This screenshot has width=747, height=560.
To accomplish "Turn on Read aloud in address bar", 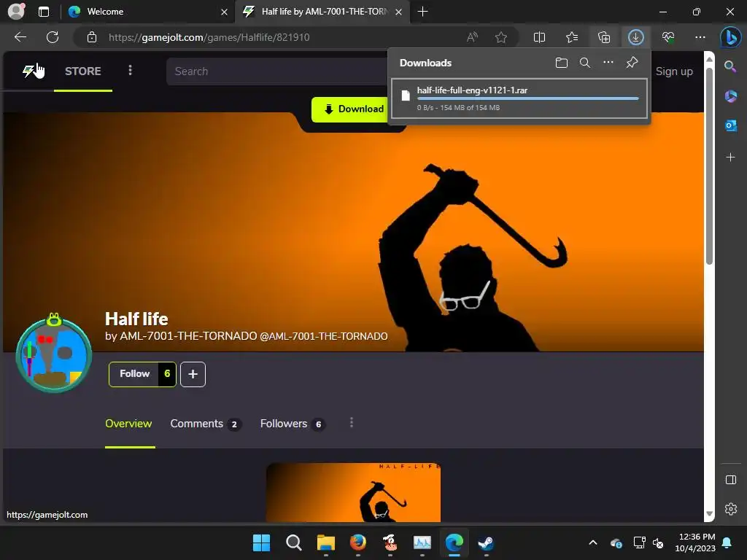I will pos(472,37).
